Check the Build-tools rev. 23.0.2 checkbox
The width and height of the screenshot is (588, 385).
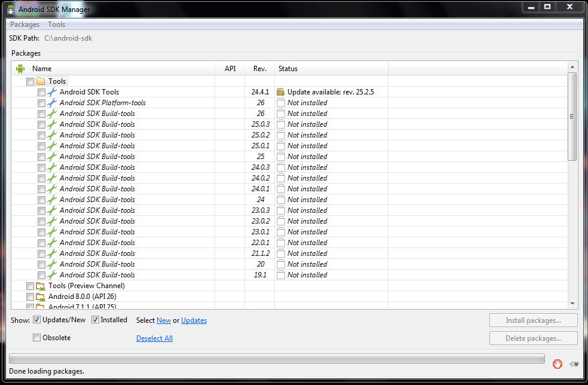(41, 221)
